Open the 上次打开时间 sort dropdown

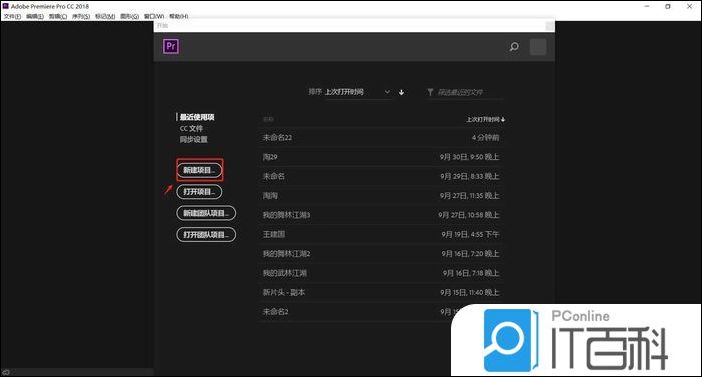click(x=357, y=92)
